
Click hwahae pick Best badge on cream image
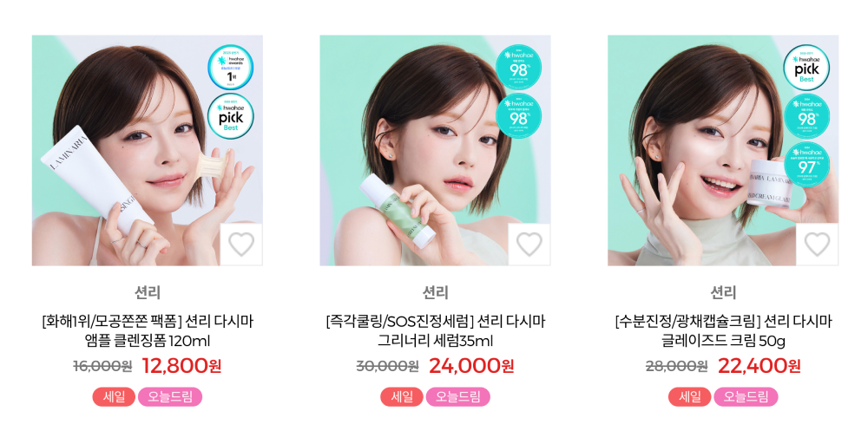tap(806, 68)
